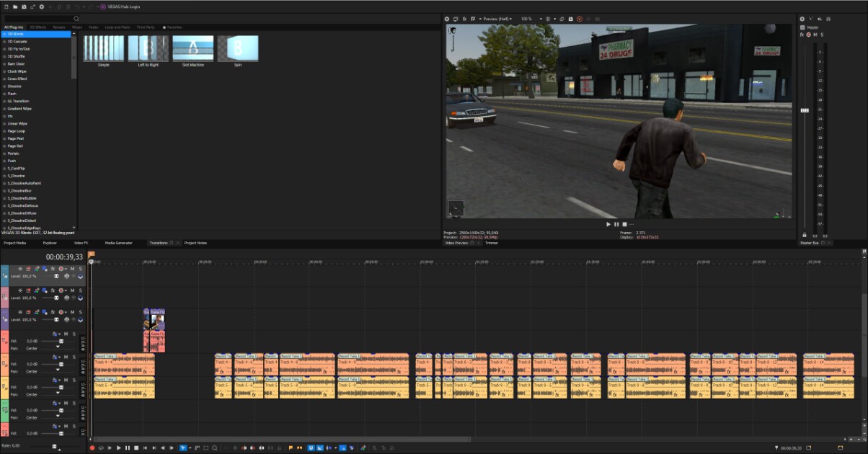Open the 3D Effects plug-in tab

point(37,27)
